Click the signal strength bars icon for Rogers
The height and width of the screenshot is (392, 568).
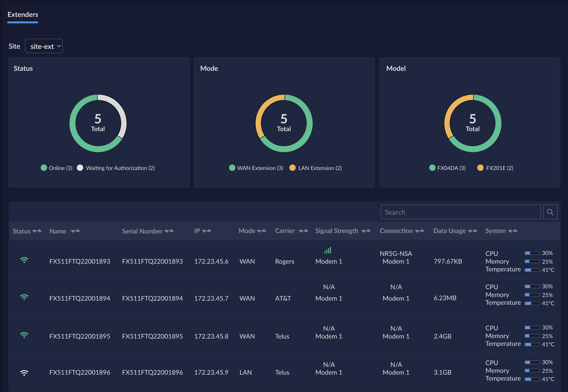328,250
